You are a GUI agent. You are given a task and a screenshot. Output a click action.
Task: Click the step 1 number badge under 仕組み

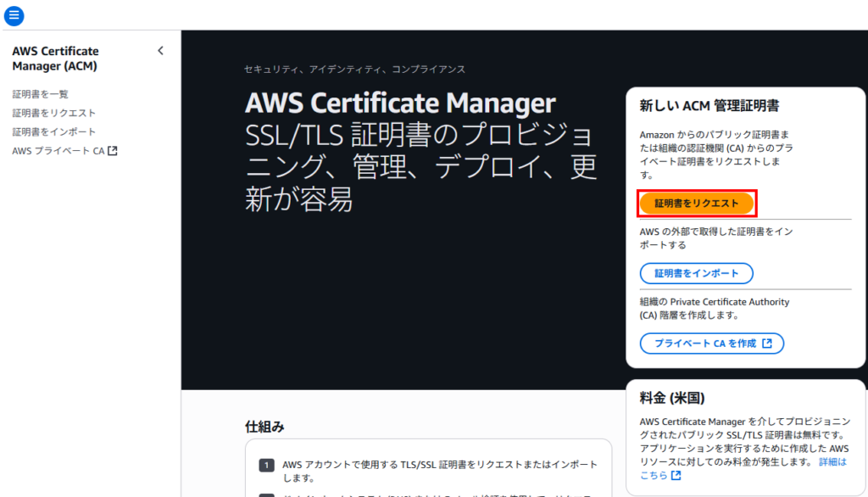tap(266, 465)
